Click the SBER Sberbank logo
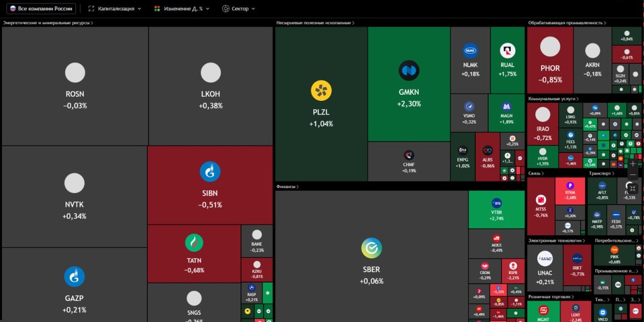Viewport: 644px width, 322px height. click(371, 248)
